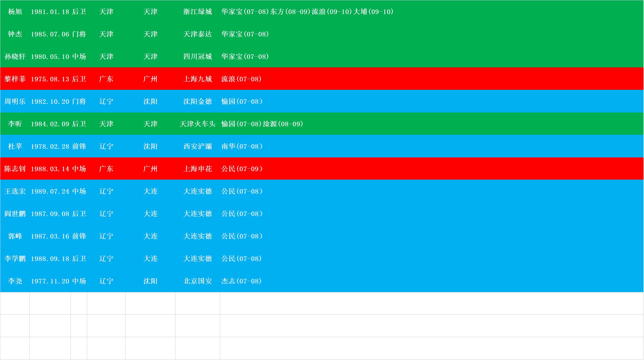Select 愉园(07-08)淦源(08-09) career cell

(262, 124)
